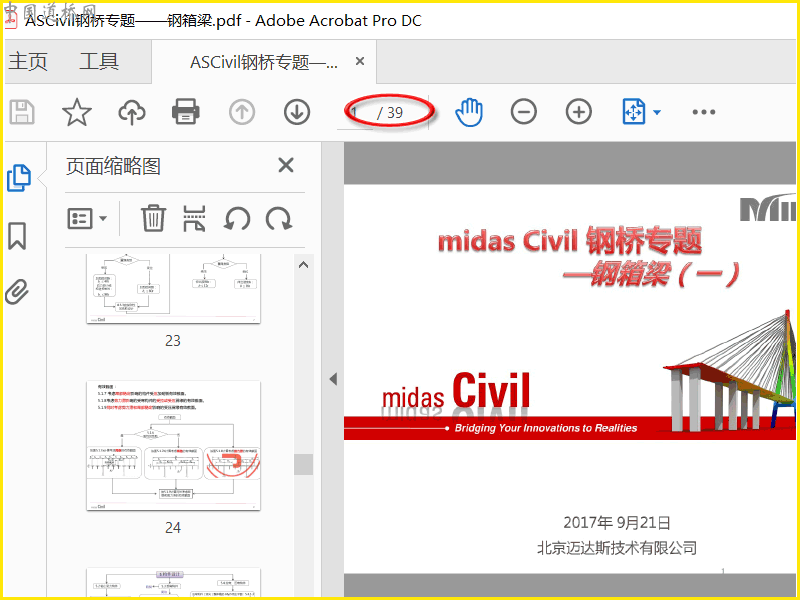Open bookmarks panel icon
The image size is (800, 600).
(17, 236)
